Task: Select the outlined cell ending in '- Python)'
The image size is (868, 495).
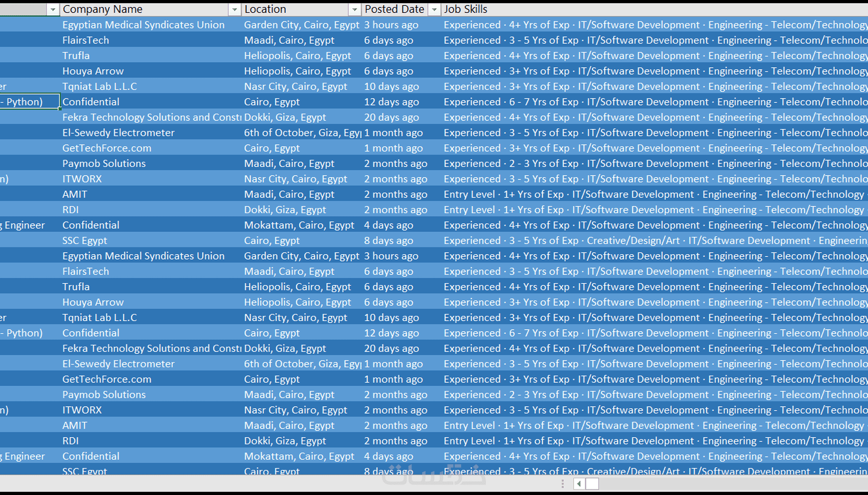Action: point(30,102)
